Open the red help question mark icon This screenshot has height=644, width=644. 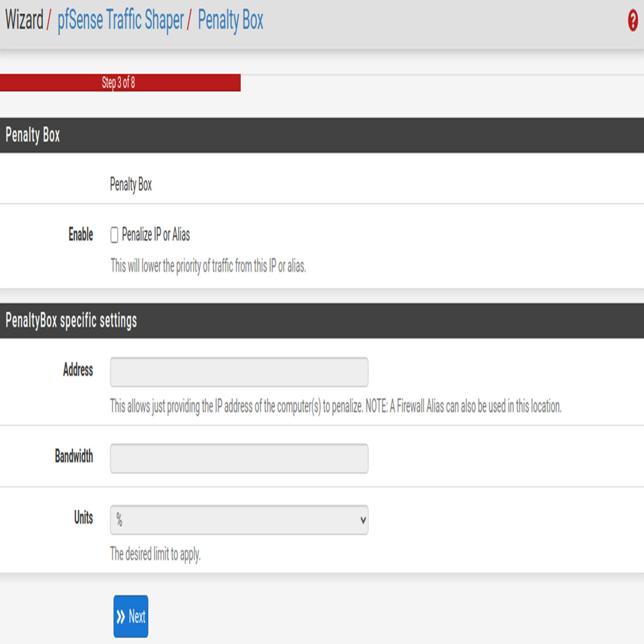click(x=633, y=21)
